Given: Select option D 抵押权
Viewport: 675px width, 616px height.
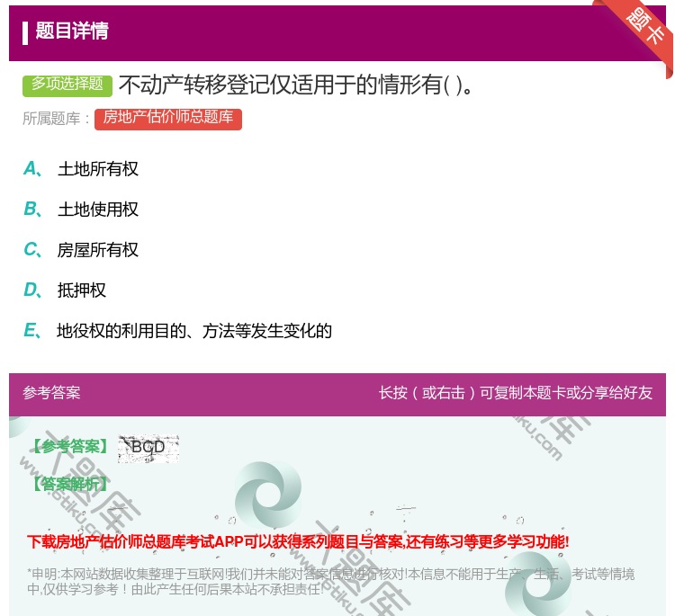Looking at the screenshot, I should pyautogui.click(x=65, y=290).
